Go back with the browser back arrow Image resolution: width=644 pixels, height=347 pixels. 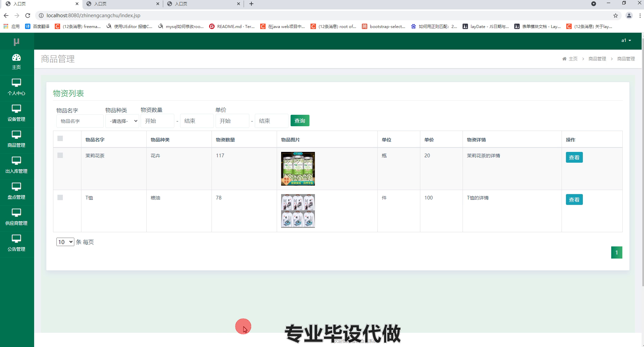tap(6, 16)
